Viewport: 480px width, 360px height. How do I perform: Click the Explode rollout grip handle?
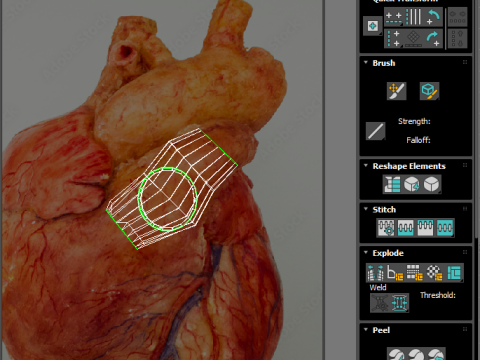click(465, 252)
